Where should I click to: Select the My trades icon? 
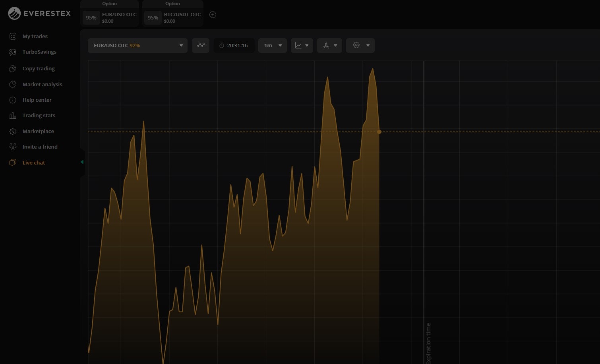(x=13, y=36)
